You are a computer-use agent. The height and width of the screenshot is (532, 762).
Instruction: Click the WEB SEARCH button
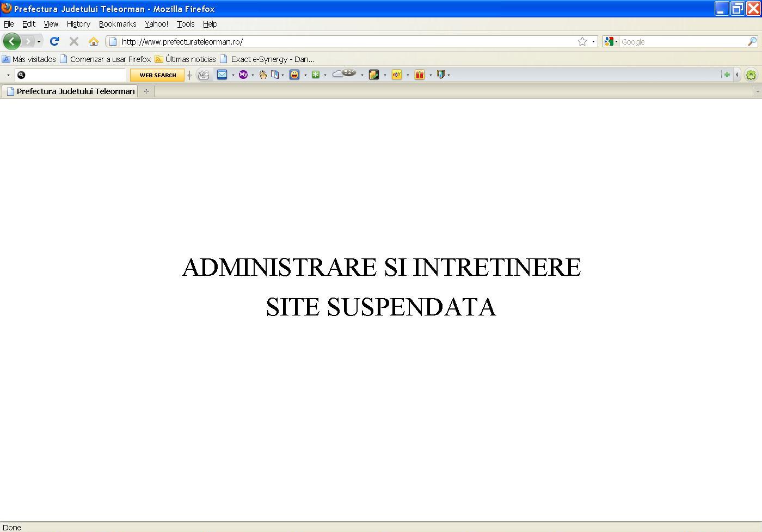(157, 75)
